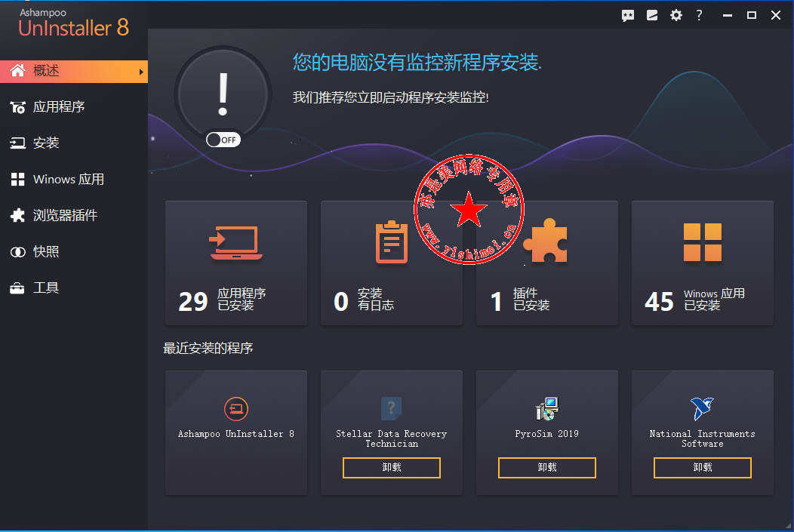Open the 0 安装有日志 tile

tap(392, 263)
